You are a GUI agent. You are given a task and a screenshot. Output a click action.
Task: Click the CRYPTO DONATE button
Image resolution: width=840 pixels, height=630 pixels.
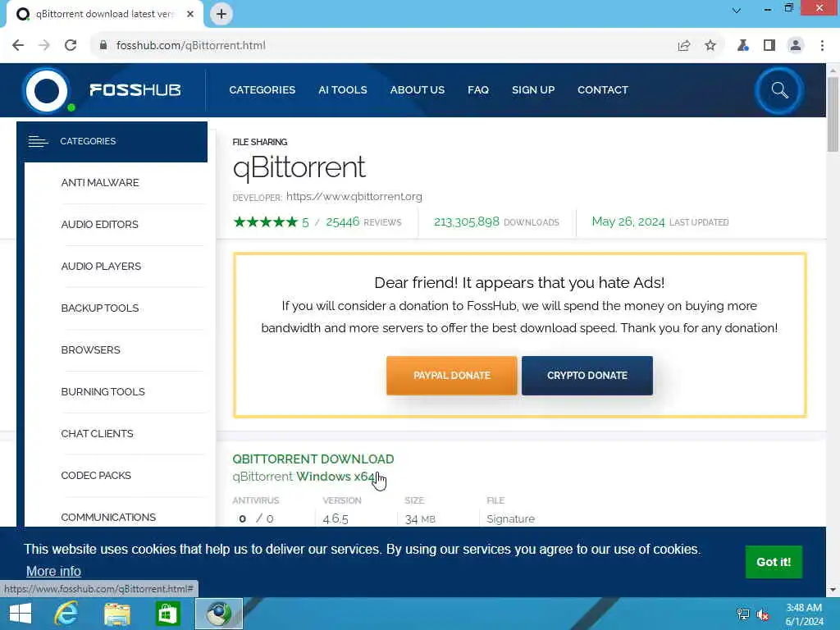(x=587, y=376)
